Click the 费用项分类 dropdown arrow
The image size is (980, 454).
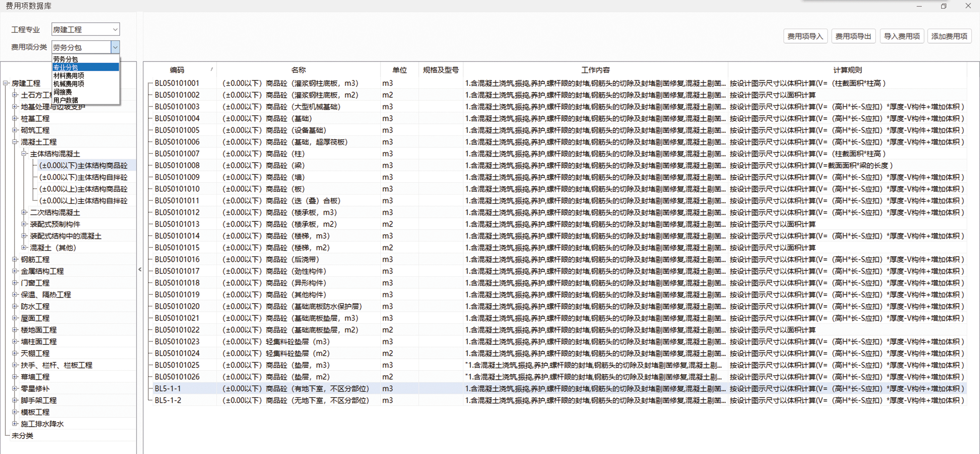click(x=115, y=47)
